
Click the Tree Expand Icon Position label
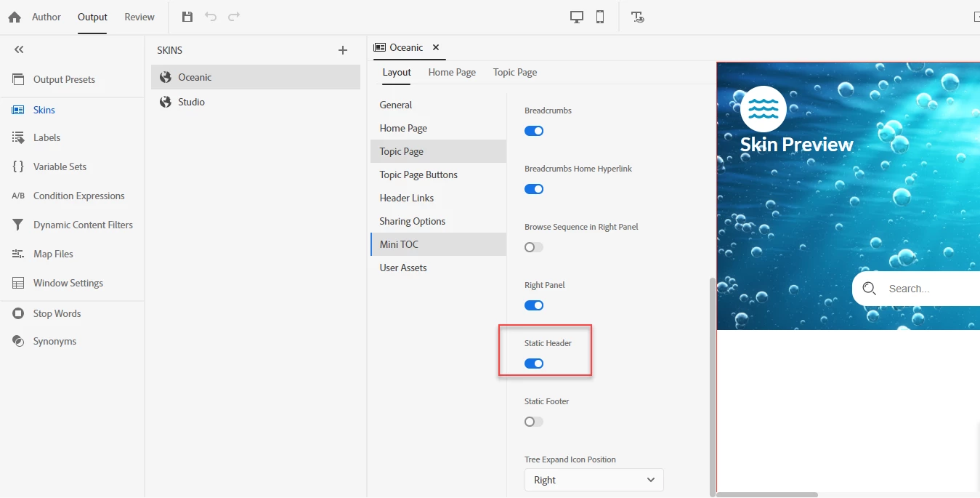(570, 459)
